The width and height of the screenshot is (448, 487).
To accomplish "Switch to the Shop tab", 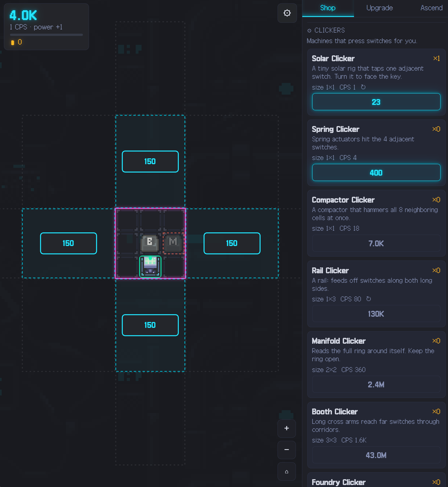I will click(x=328, y=8).
